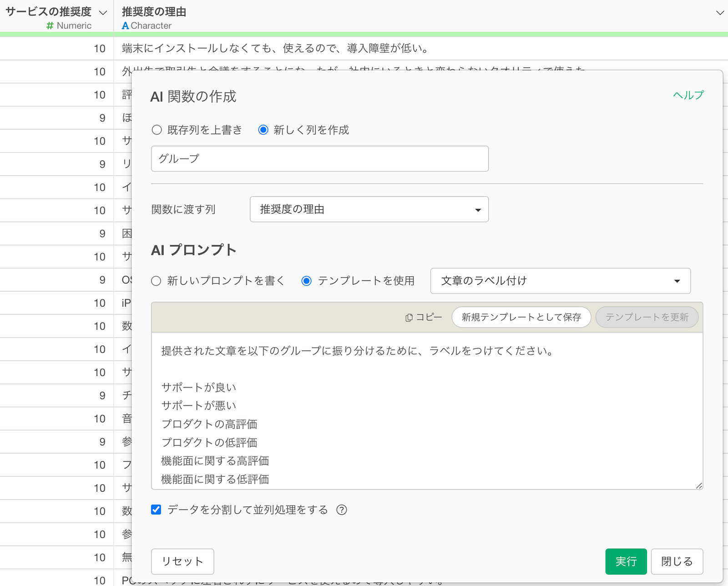Click the line 機能面に関する高評価

[x=215, y=461]
